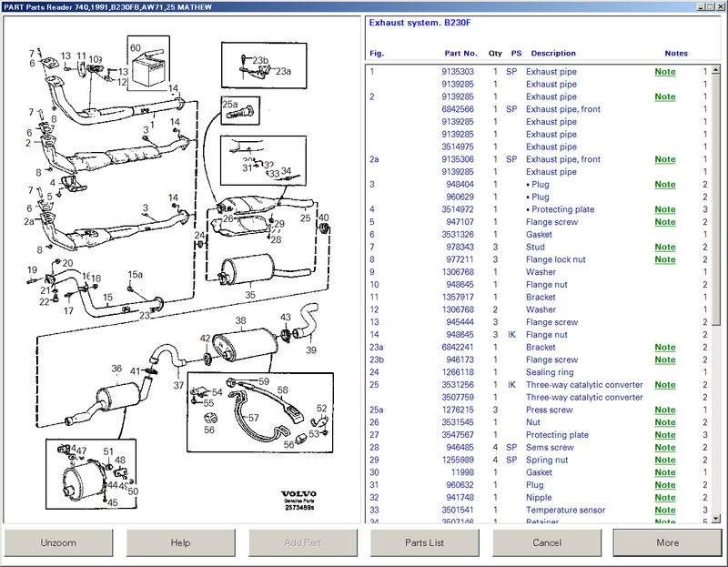
Task: Click the More button
Action: coord(667,542)
